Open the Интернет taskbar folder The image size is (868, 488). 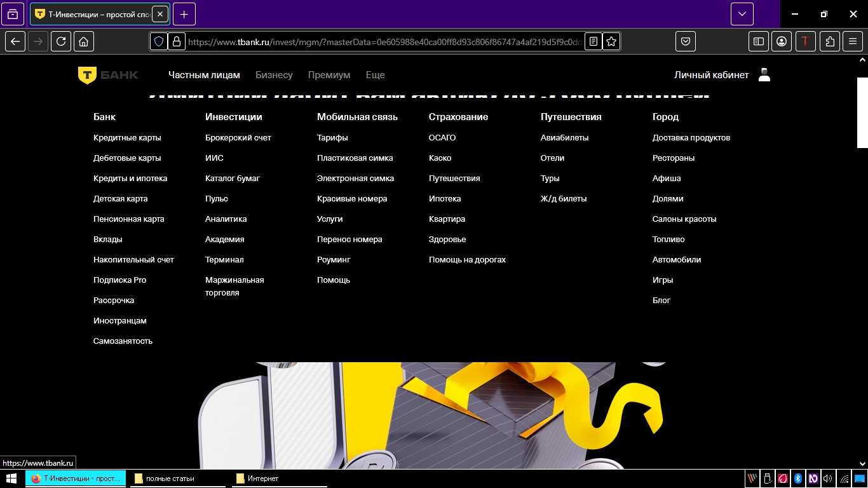[x=280, y=478]
